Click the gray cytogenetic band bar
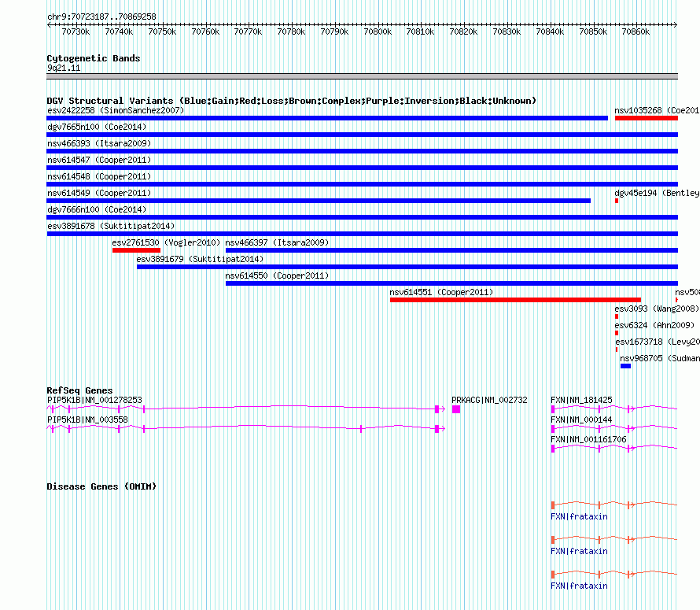This screenshot has width=700, height=610. pos(362,76)
